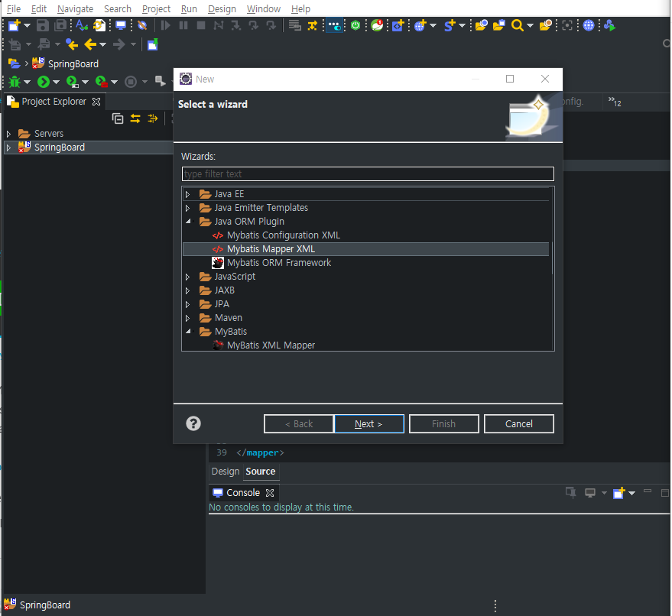
Task: Expand the JAXB wizard folder
Action: pyautogui.click(x=188, y=291)
